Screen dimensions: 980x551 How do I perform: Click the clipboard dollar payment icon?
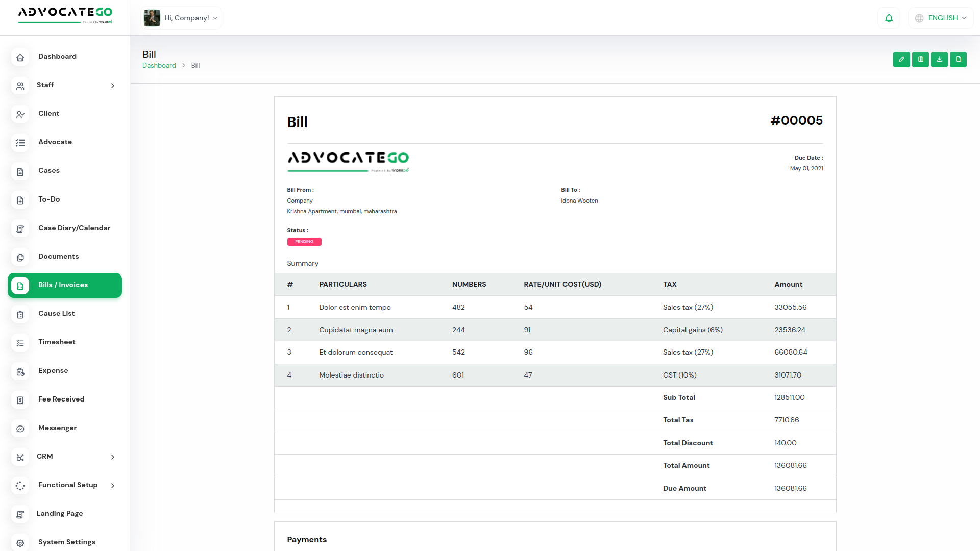[920, 59]
